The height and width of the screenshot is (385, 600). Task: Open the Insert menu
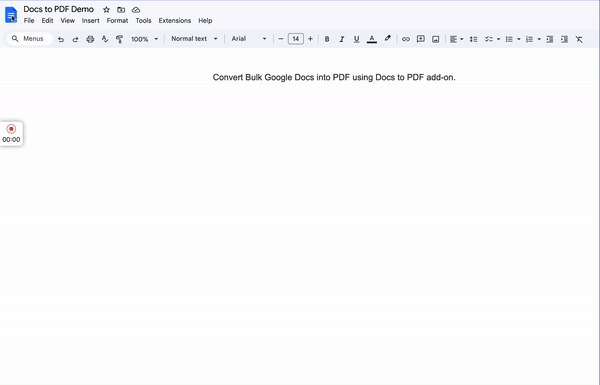[x=90, y=21]
